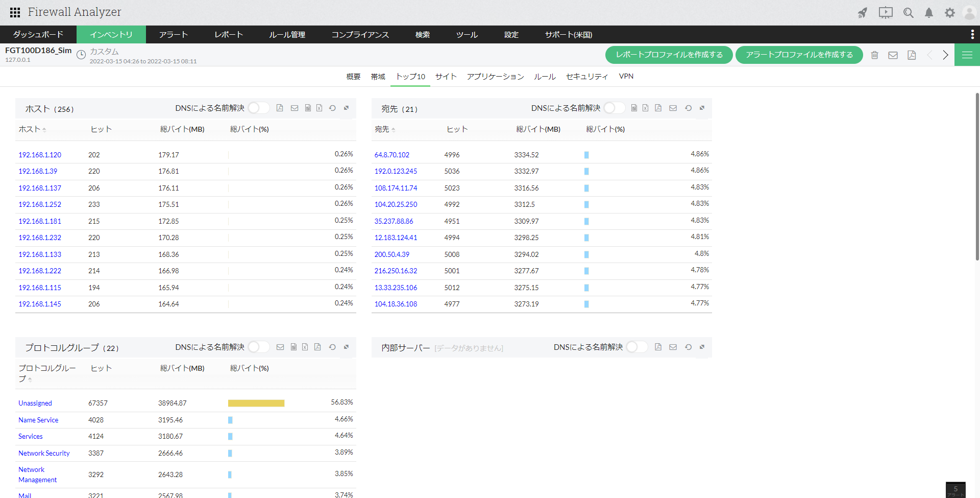Email the Destinations (宛先) widget report
Screen dimensions: 980x498
(673, 108)
